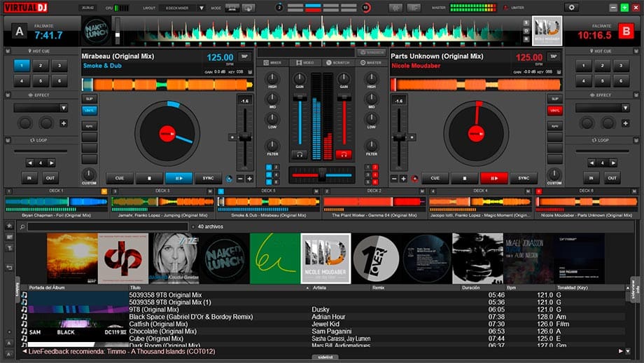Open settings with the gear icon
The image size is (644, 363).
[571, 8]
